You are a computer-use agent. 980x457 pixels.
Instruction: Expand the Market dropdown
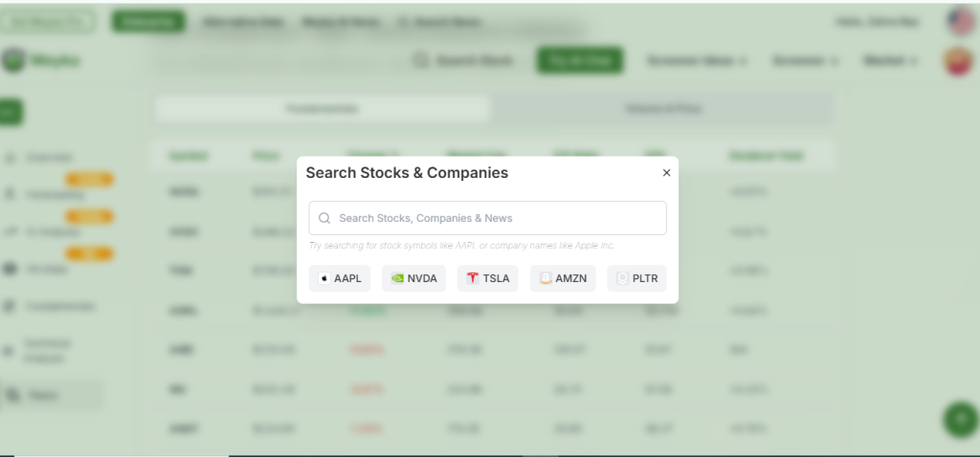[890, 60]
